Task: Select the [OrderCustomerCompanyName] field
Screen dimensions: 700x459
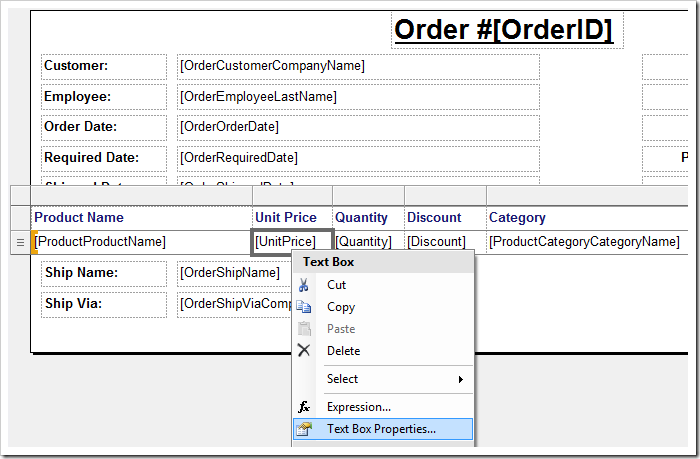Action: 358,67
